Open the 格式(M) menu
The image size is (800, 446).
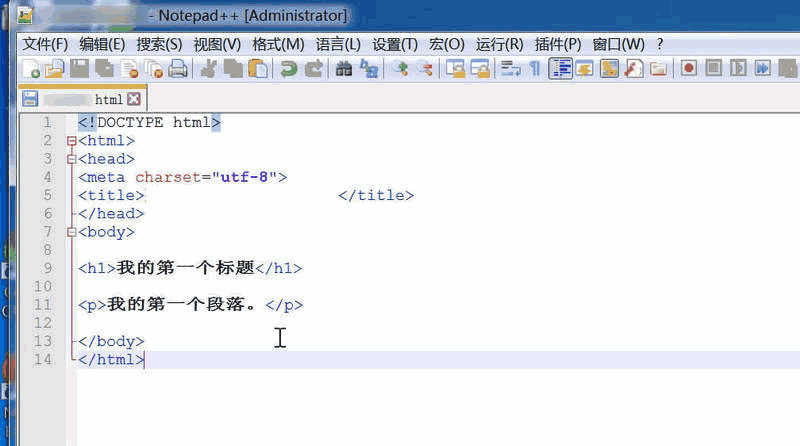pos(278,44)
